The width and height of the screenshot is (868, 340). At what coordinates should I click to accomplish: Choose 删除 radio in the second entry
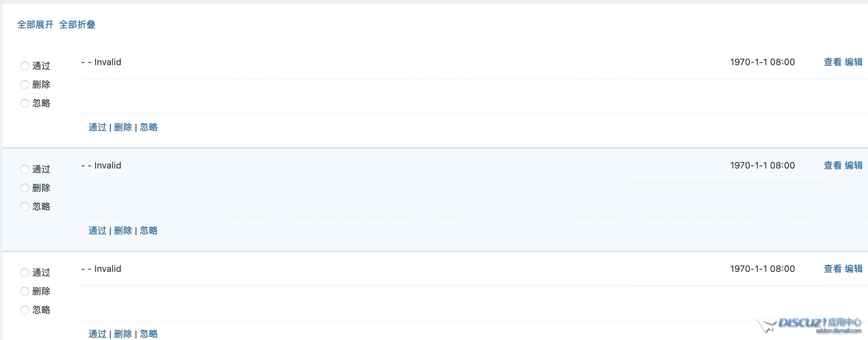point(25,188)
